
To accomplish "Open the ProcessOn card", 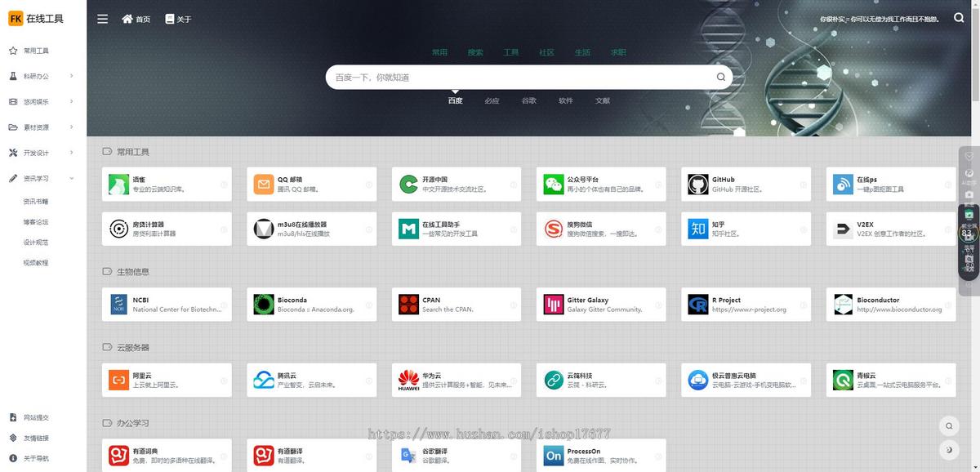I will [x=601, y=455].
